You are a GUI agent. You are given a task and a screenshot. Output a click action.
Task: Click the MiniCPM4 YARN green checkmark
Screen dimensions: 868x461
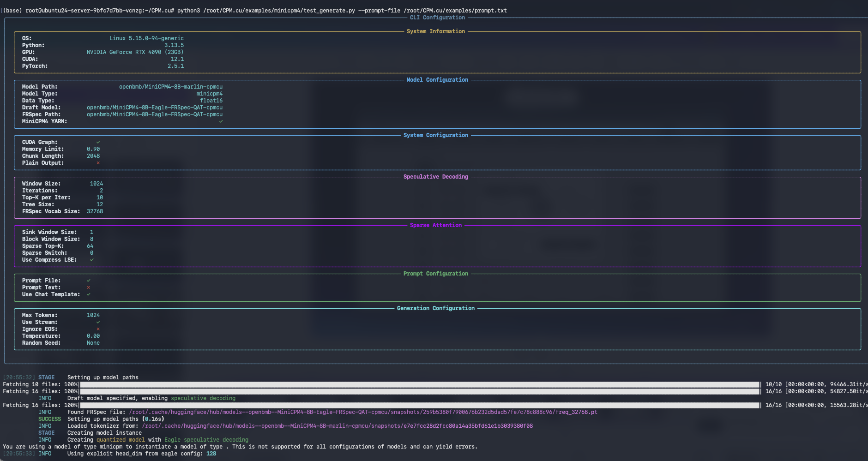(221, 121)
